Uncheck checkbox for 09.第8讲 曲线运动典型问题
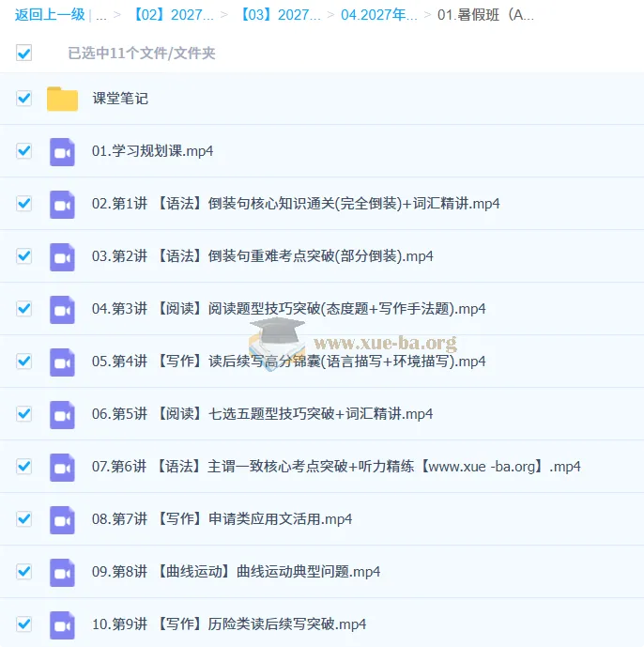Screen dimensions: 644x647 23,572
